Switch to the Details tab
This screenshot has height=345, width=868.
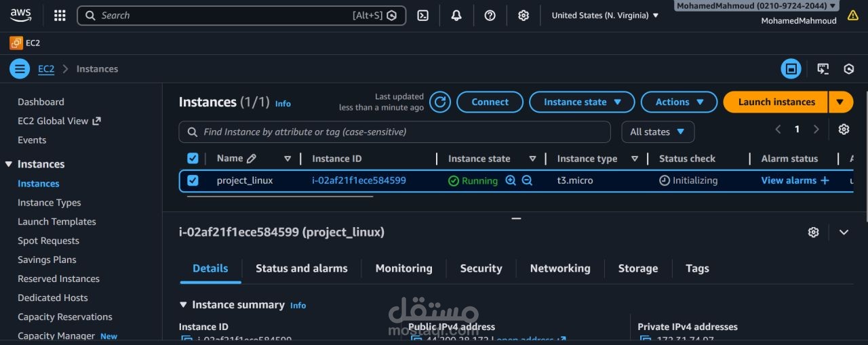coord(210,268)
